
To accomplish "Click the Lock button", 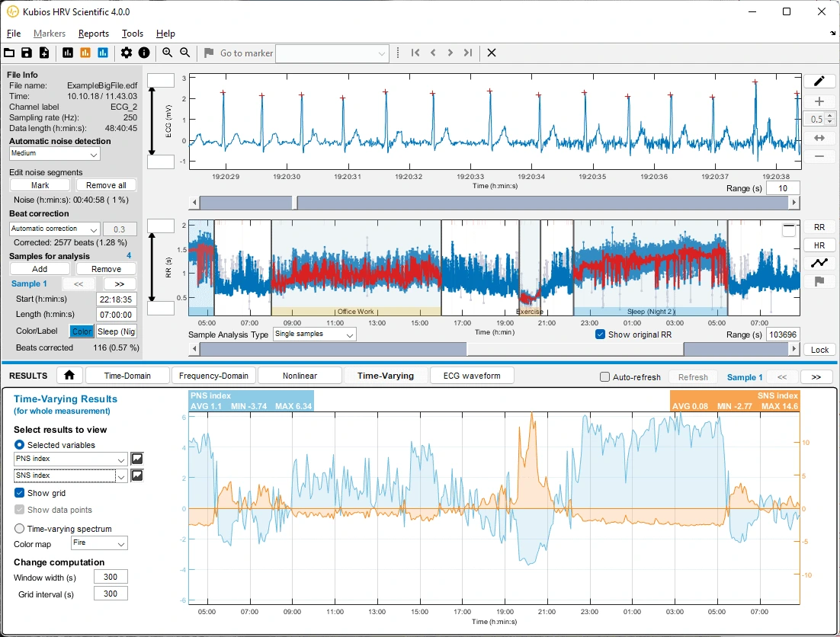I will coord(819,350).
